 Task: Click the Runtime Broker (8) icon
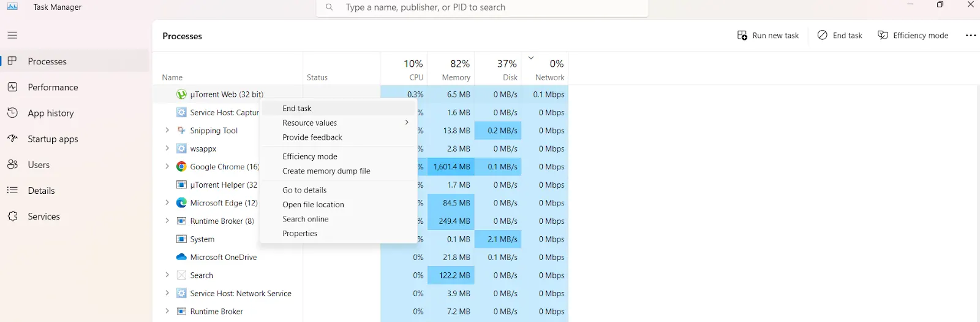181,221
